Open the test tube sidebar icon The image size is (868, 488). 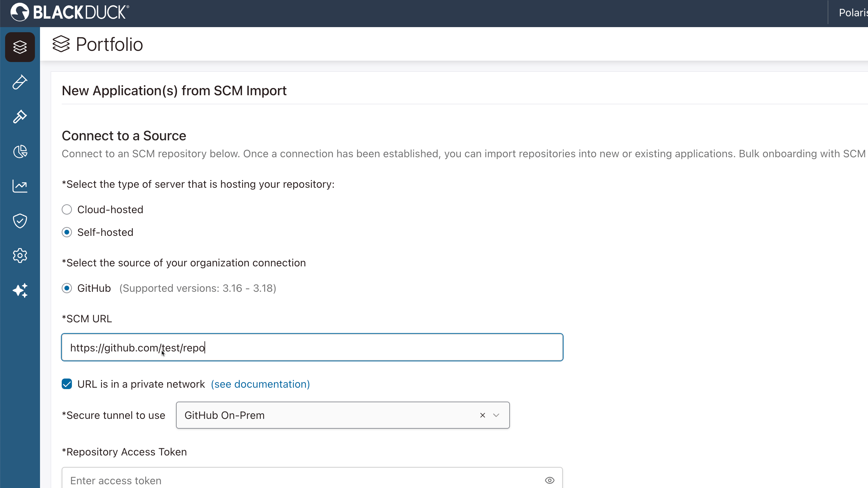20,82
